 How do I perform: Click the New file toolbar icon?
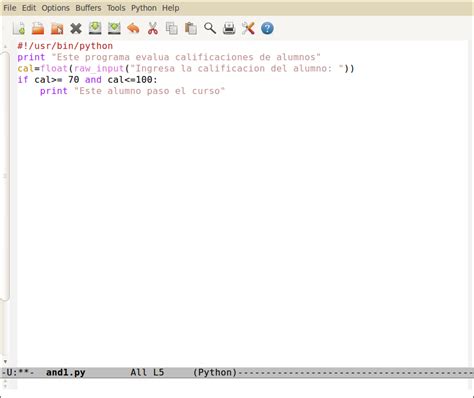(19, 29)
